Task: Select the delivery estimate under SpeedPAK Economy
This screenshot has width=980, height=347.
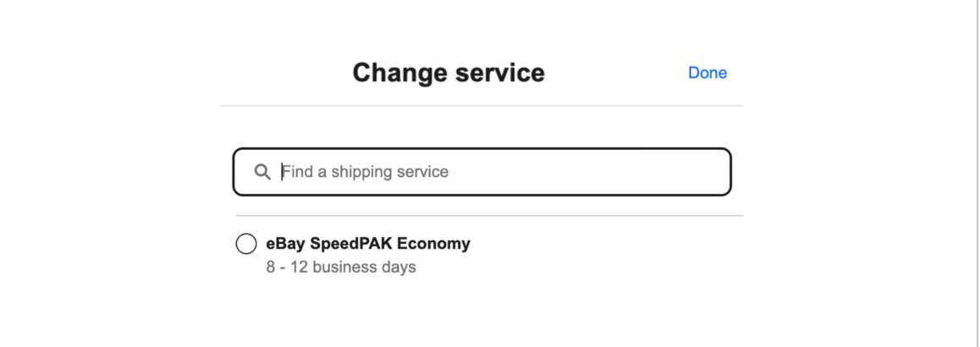Action: coord(340,267)
